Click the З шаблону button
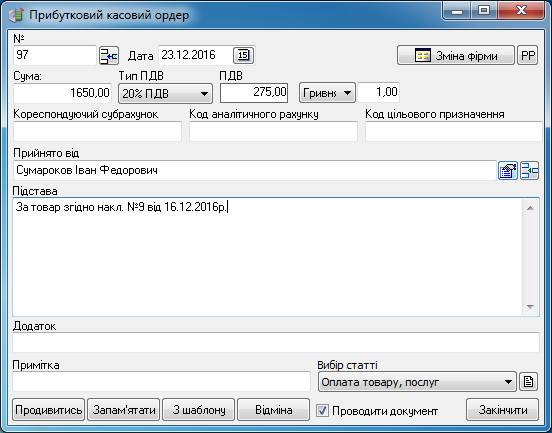This screenshot has height=433, width=552. (x=199, y=410)
